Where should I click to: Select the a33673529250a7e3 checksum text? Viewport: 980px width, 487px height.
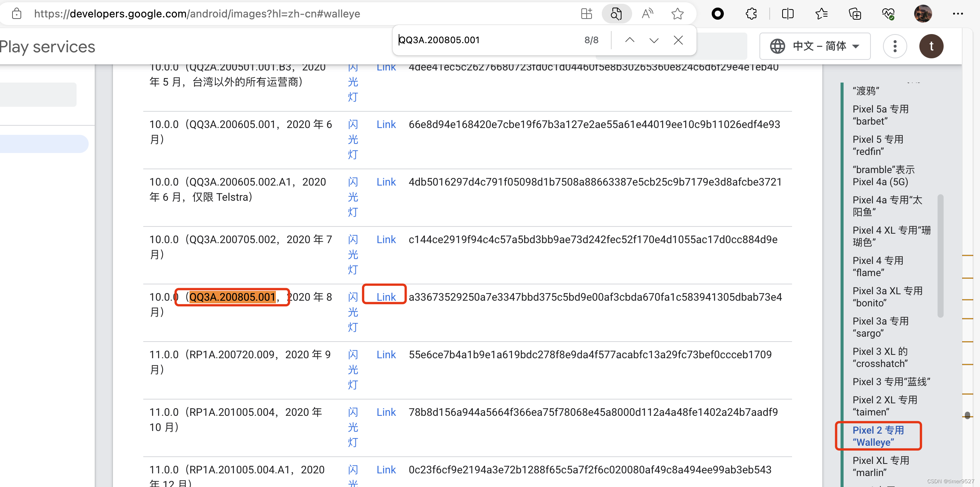[x=595, y=297]
